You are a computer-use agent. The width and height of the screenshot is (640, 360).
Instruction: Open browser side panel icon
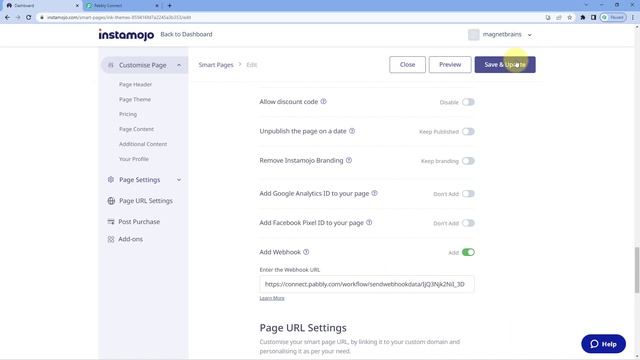coord(593,18)
